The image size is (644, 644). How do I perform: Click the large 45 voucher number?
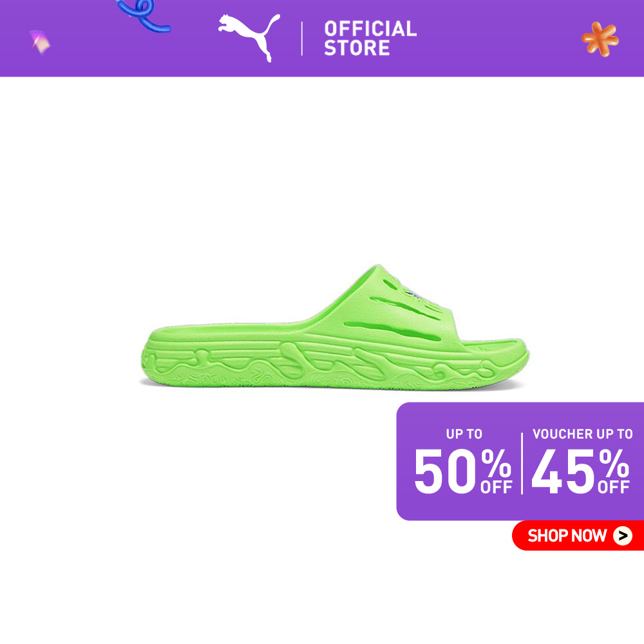pos(563,471)
